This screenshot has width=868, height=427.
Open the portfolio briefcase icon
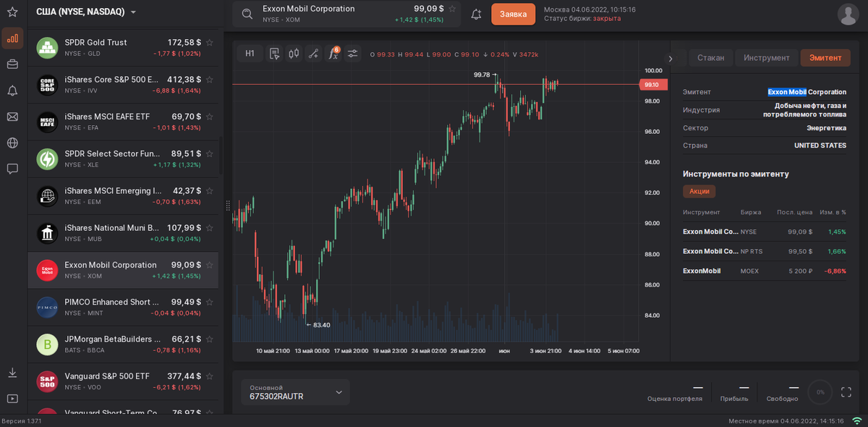12,64
